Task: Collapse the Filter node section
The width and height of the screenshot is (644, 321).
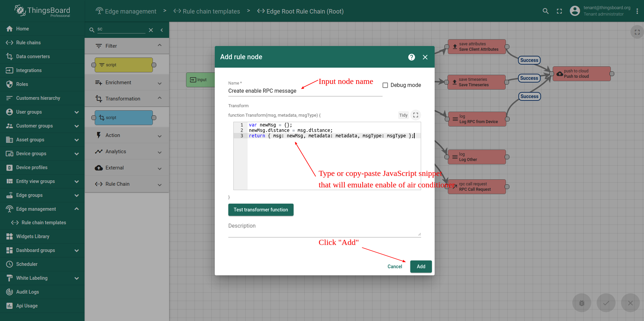Action: pos(160,46)
